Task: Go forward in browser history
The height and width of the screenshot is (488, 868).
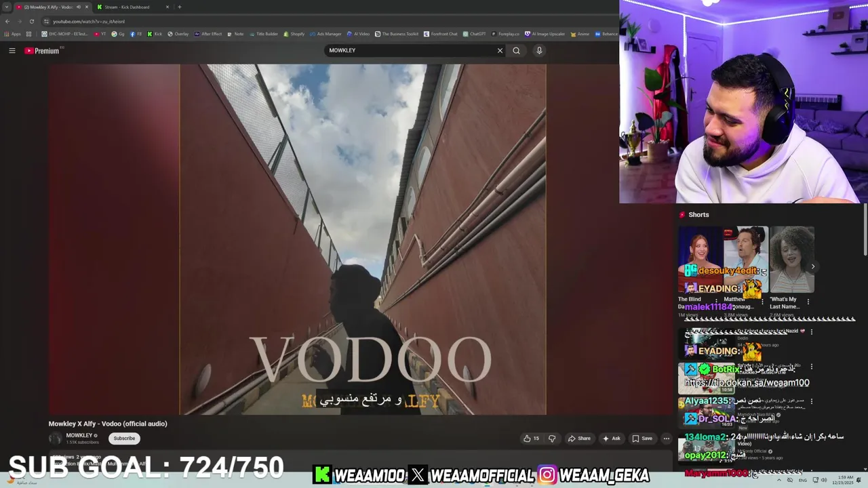Action: (x=19, y=21)
